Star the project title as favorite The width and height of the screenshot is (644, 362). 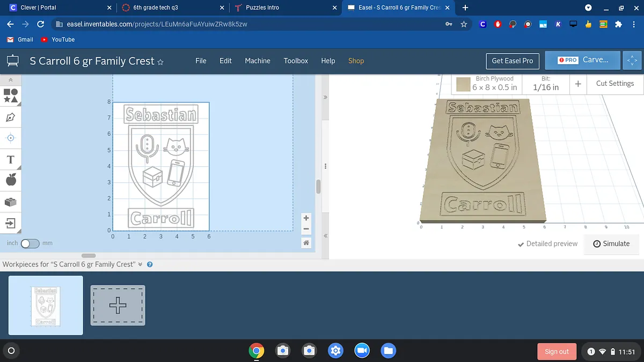(x=160, y=62)
